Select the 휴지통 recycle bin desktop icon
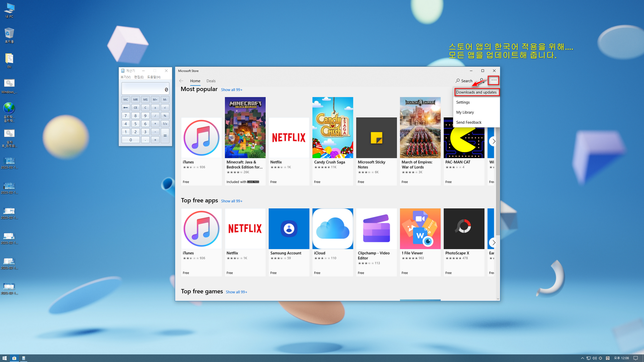Image resolution: width=644 pixels, height=362 pixels. click(9, 36)
